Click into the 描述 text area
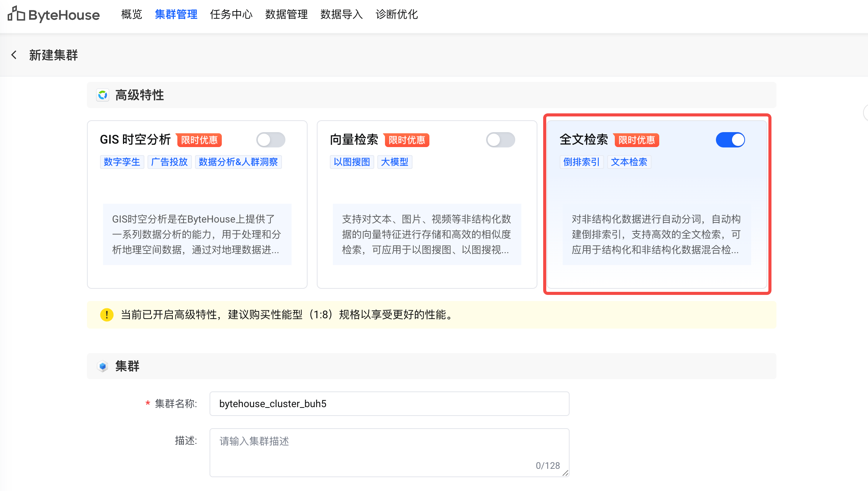The image size is (868, 491). [389, 453]
